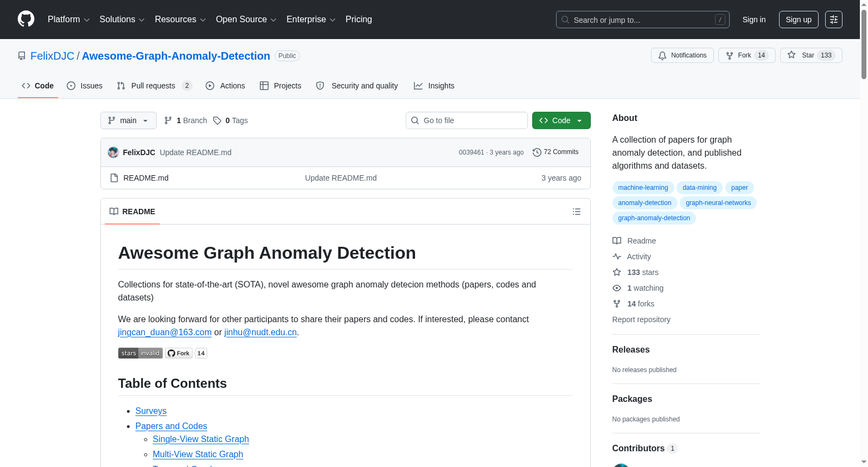Image resolution: width=868 pixels, height=467 pixels.
Task: Select the paper topic tag
Action: pyautogui.click(x=739, y=188)
